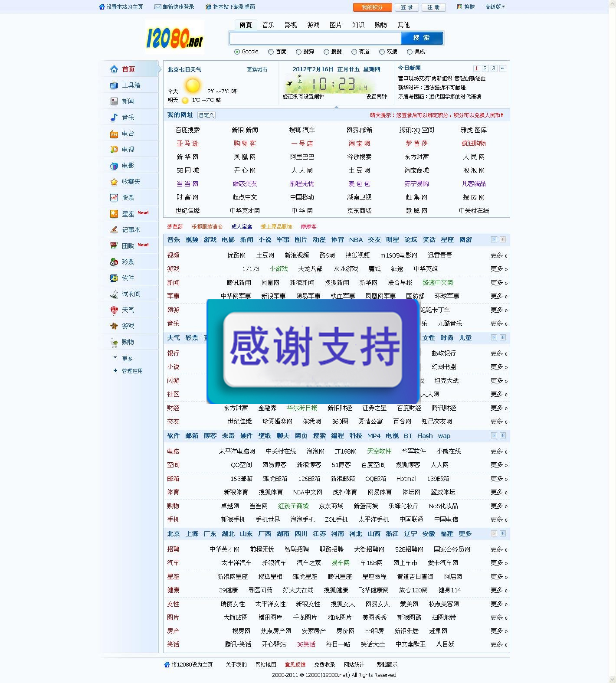Viewport: 616px width, 683px height.
Task: Click 意见反馈 in the footer
Action: click(295, 664)
